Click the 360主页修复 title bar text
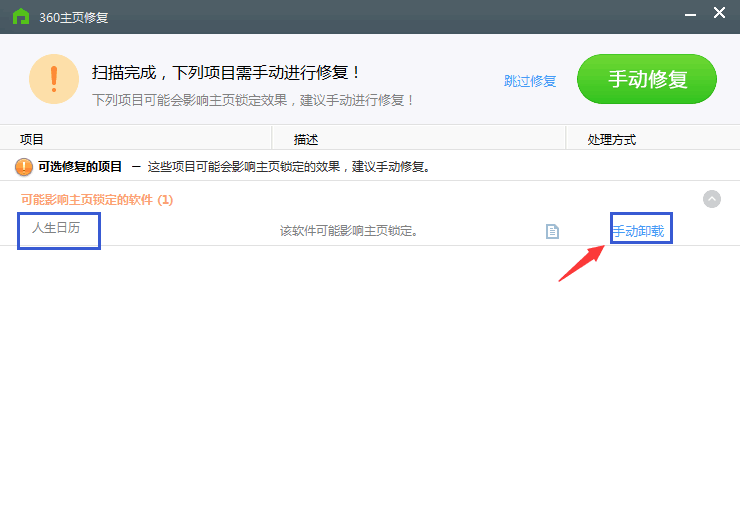740x520 pixels. point(76,16)
